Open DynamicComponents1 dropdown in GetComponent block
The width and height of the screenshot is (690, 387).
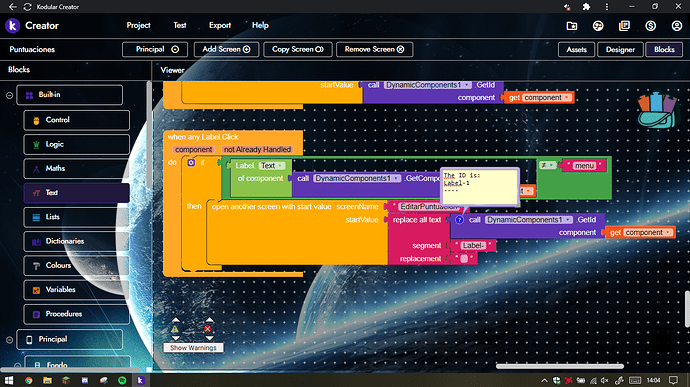[357, 178]
